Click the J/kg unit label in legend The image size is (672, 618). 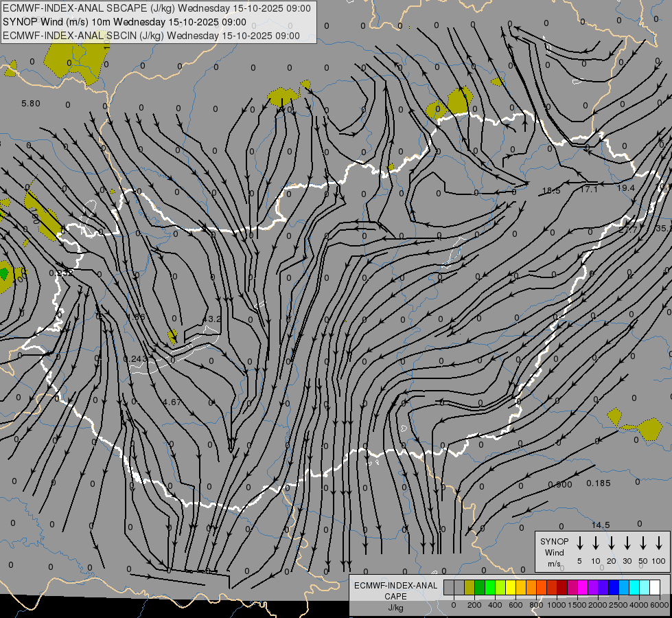tap(395, 608)
